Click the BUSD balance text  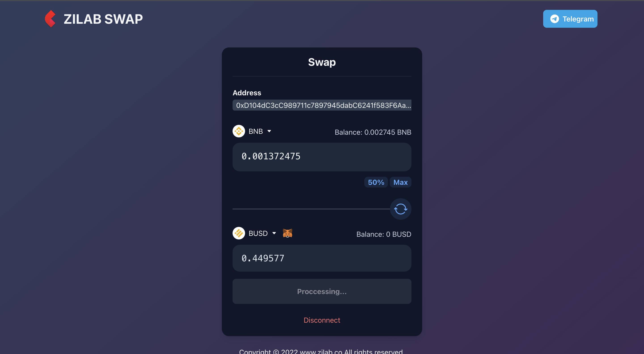[383, 234]
